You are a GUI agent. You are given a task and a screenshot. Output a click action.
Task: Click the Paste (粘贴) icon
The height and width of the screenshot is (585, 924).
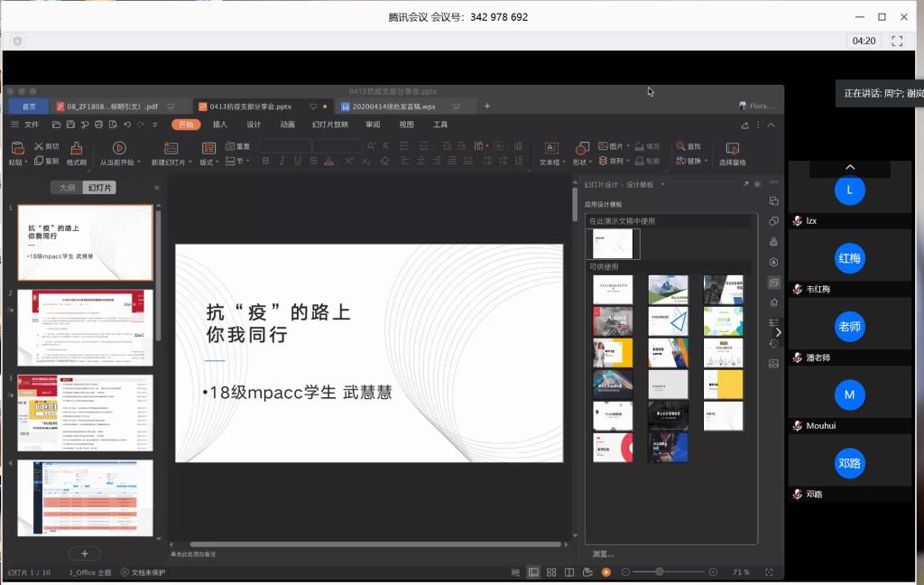[x=16, y=148]
